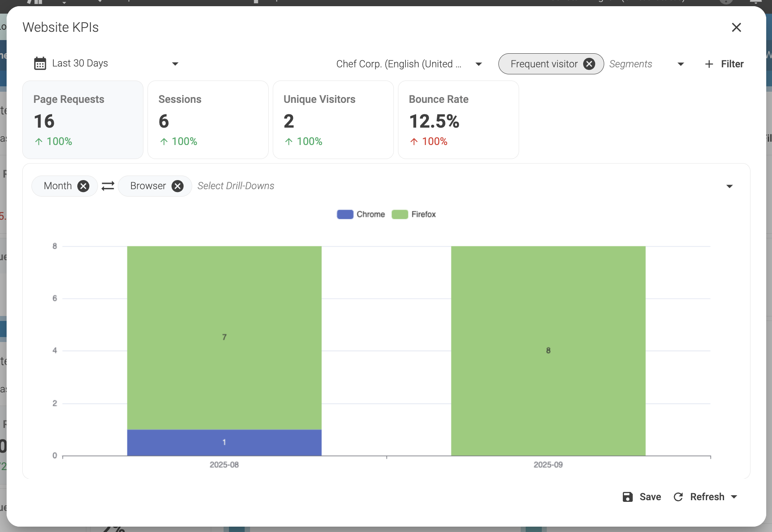Expand the Last 30 Days dropdown

coord(175,64)
